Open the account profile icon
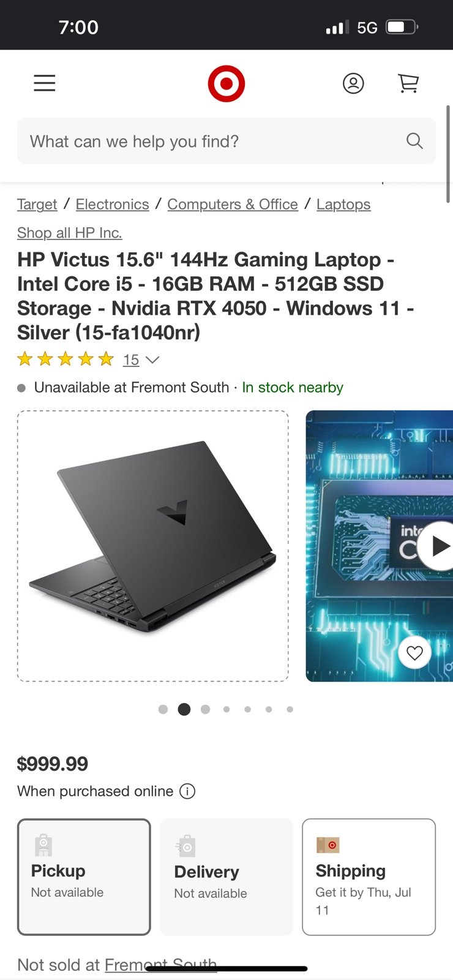Screen dimensions: 453x980 [x=353, y=83]
